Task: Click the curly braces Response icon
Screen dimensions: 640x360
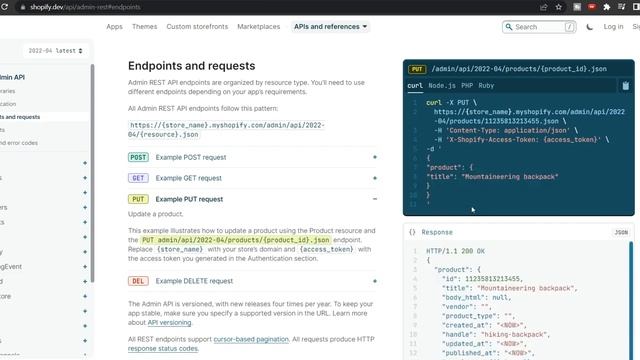Action: point(412,232)
